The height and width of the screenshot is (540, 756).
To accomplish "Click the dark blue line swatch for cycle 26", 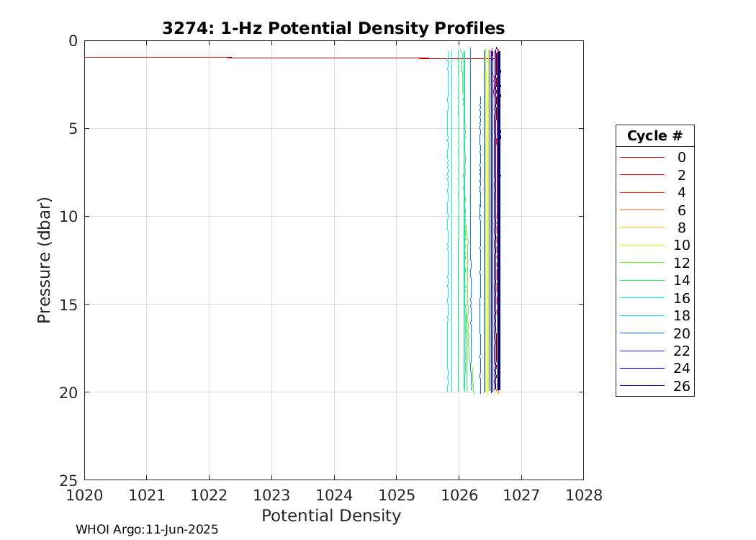I will [x=642, y=386].
